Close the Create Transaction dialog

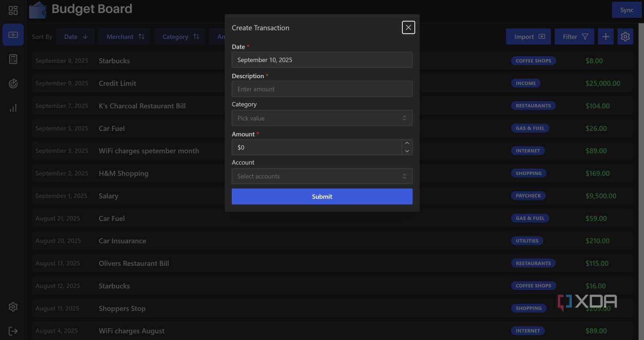(408, 27)
